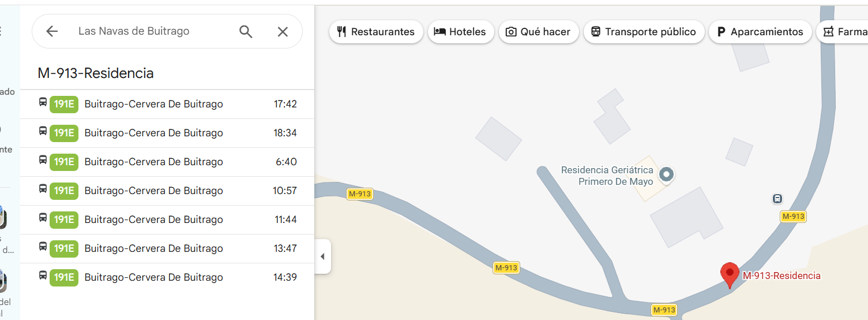The width and height of the screenshot is (868, 320).
Task: Click the magnifying glass search icon
Action: point(246,31)
